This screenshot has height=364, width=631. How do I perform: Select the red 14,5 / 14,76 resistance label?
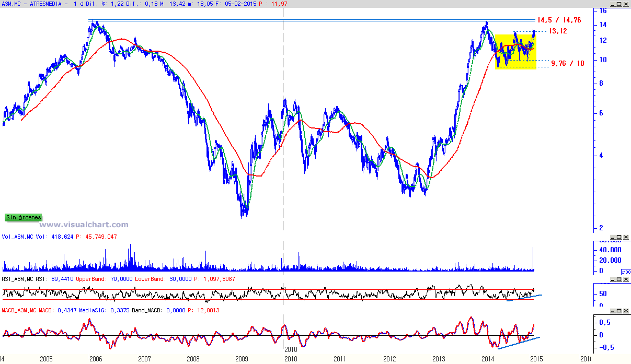coord(559,20)
